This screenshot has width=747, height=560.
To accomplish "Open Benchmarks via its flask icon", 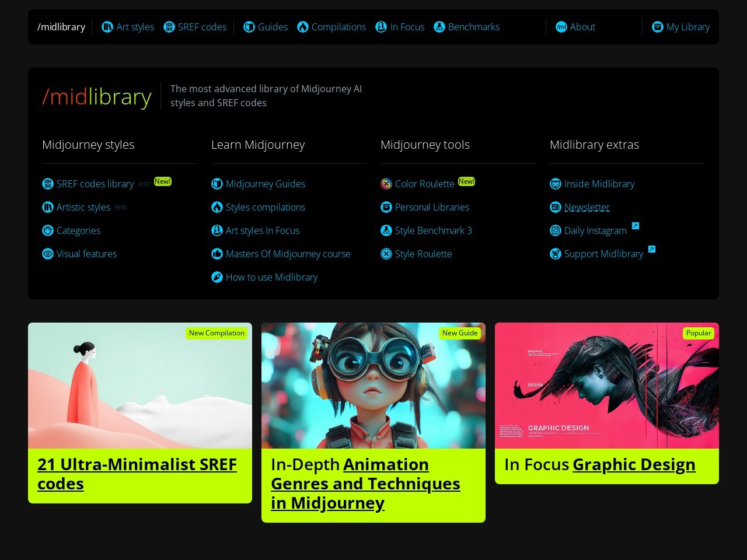I will point(439,27).
